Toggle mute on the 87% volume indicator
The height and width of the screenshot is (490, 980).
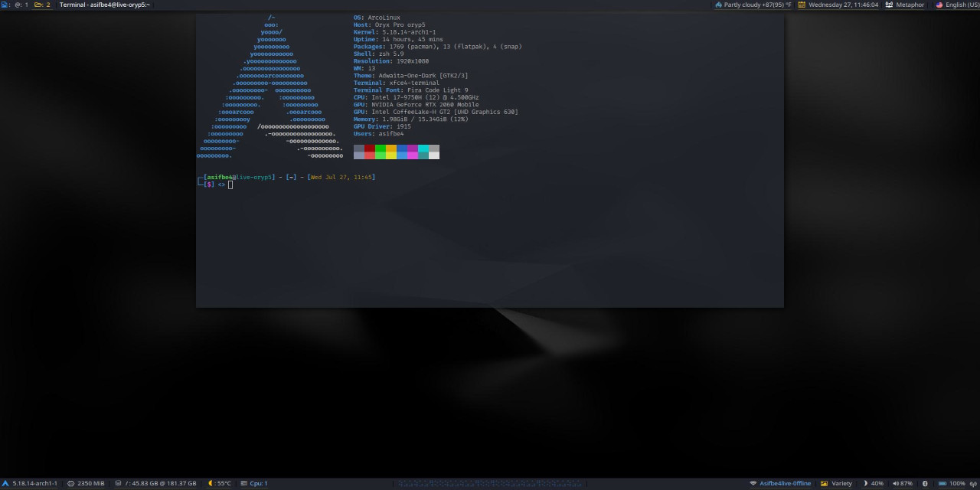[x=903, y=484]
